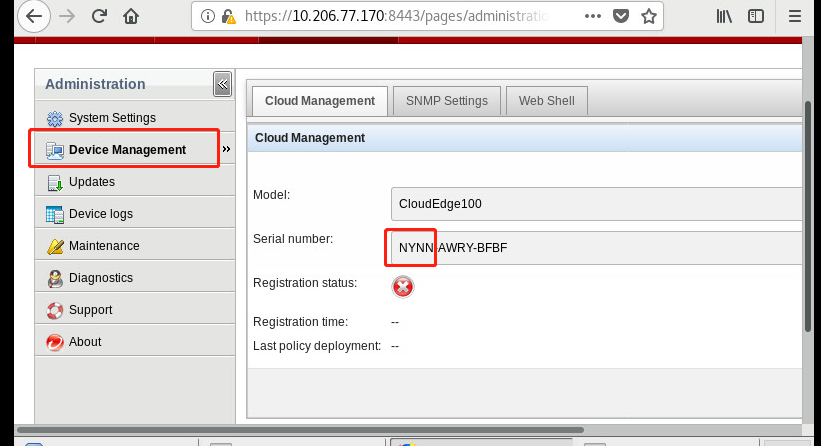Open the Library icon in toolbar
821x446 pixels.
[724, 16]
